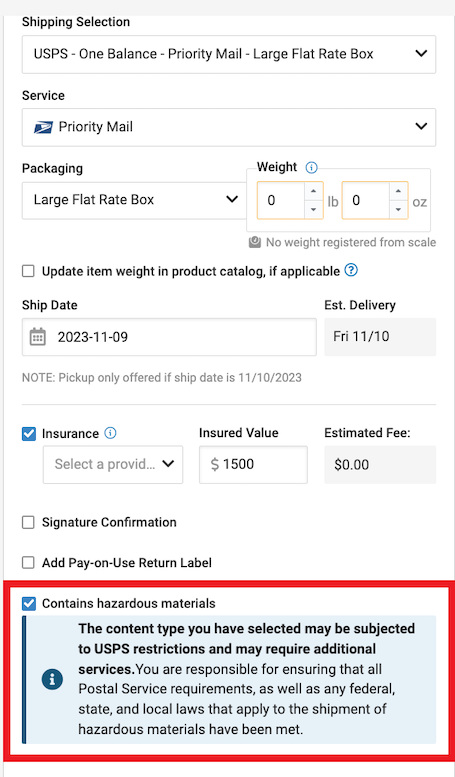Screen dimensions: 455x777
Task: Enable Signature Confirmation checkbox
Action: [28, 522]
